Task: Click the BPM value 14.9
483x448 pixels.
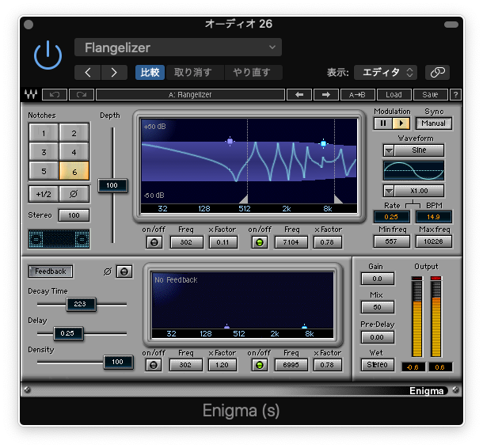Action: click(434, 217)
